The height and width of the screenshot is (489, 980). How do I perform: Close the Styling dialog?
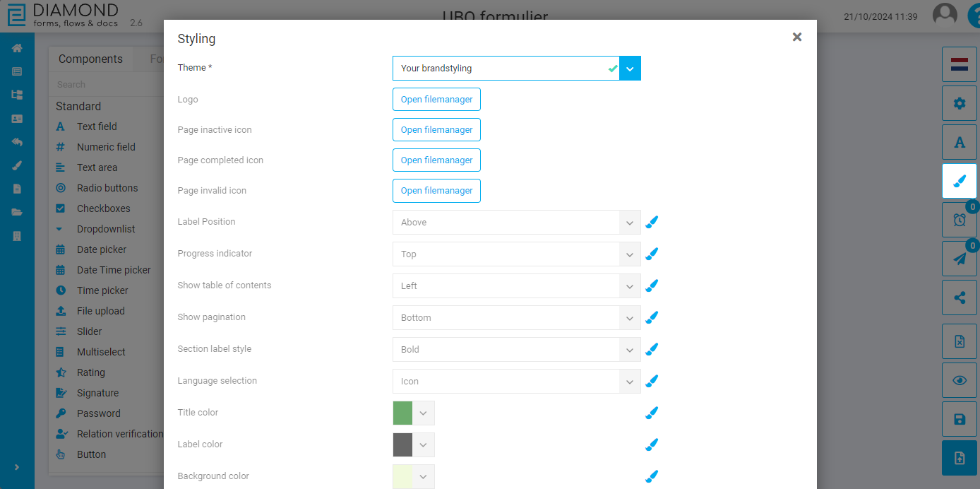[x=796, y=37]
